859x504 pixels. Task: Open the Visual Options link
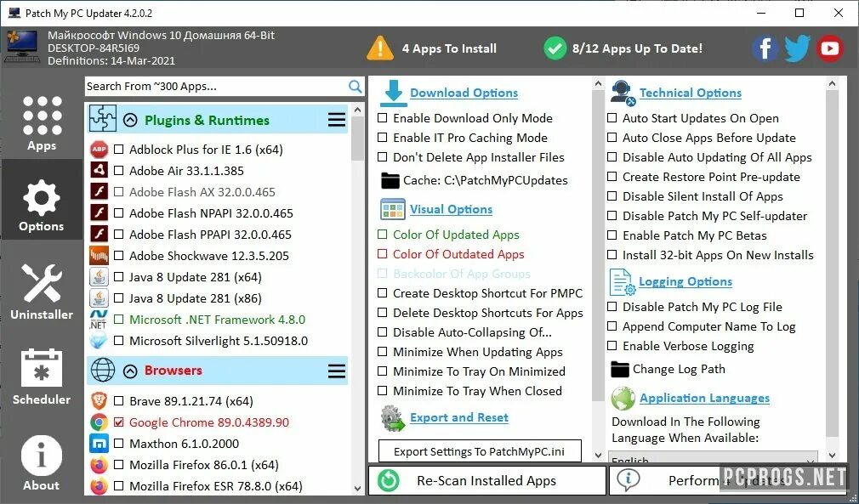(452, 210)
